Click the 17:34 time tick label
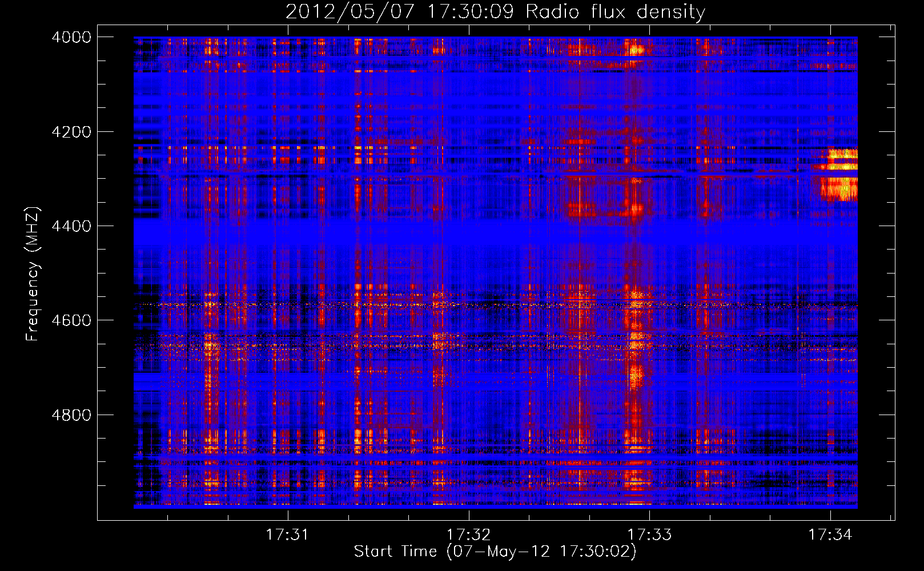The height and width of the screenshot is (571, 924). [x=830, y=534]
